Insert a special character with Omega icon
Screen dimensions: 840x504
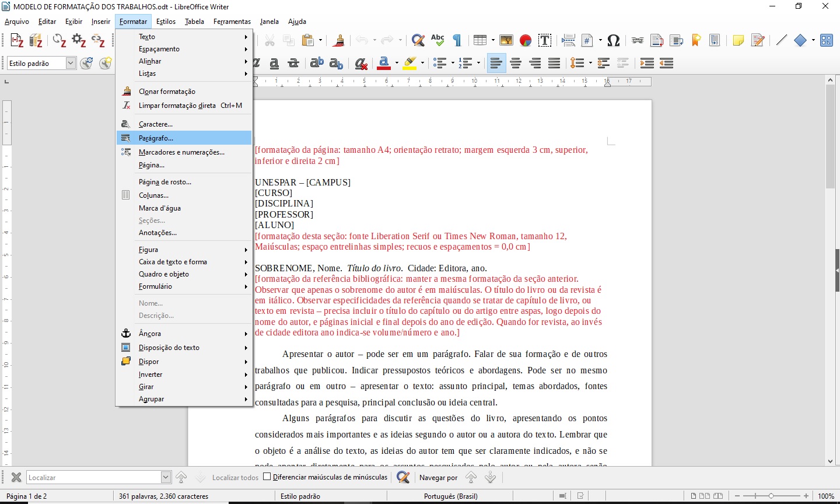click(613, 40)
